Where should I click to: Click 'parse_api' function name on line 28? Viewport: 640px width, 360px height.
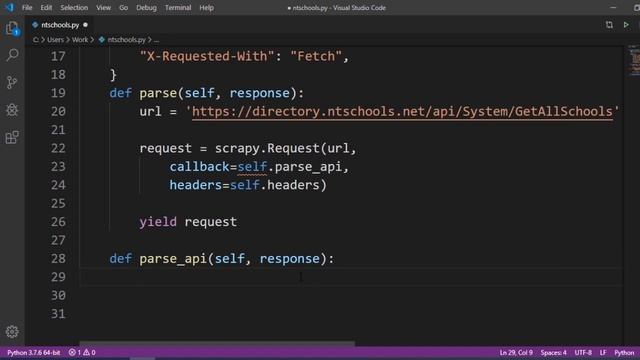[x=173, y=258]
